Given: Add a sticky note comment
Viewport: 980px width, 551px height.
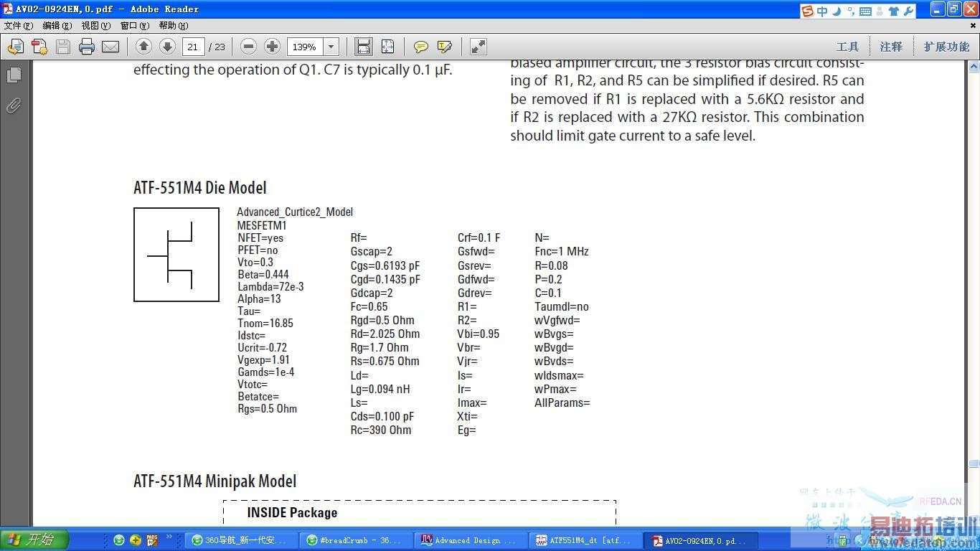Looking at the screenshot, I should 421,47.
